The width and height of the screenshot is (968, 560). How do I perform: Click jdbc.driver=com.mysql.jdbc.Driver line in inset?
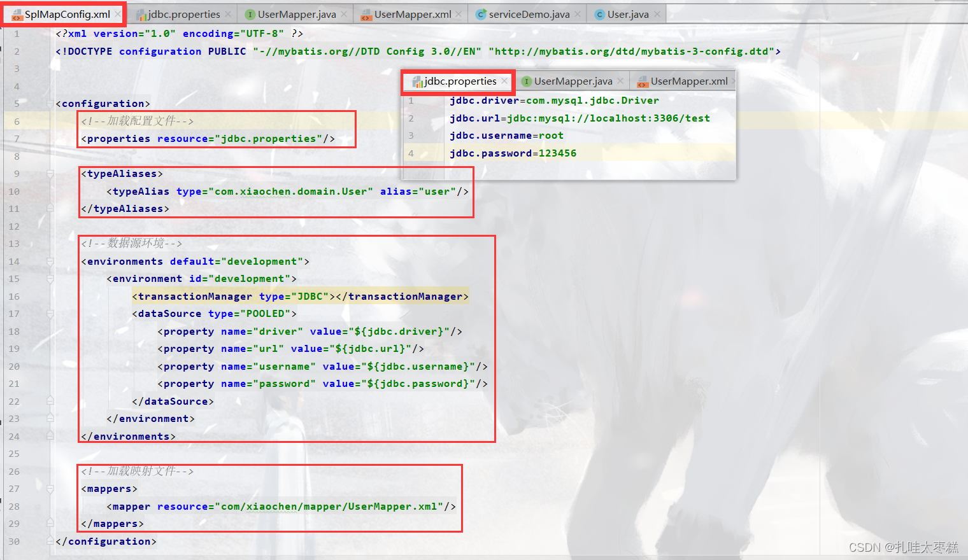pos(555,101)
